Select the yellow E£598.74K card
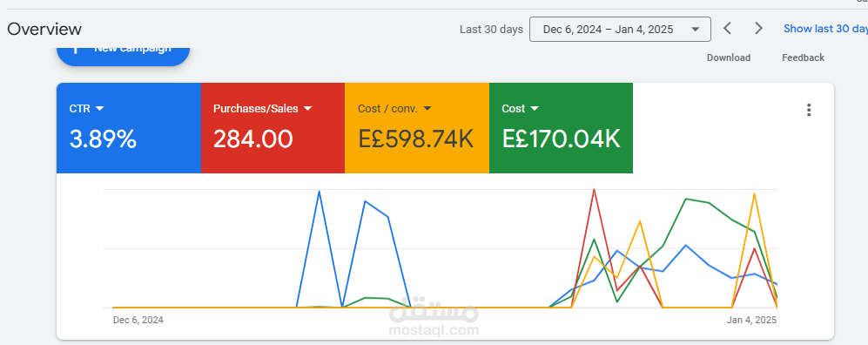 tap(417, 128)
